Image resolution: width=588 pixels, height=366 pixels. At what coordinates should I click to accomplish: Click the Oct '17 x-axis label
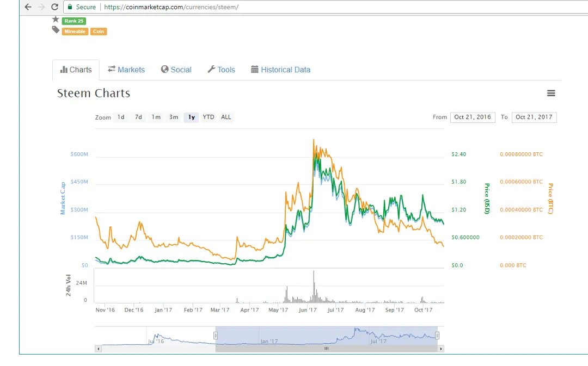(424, 310)
